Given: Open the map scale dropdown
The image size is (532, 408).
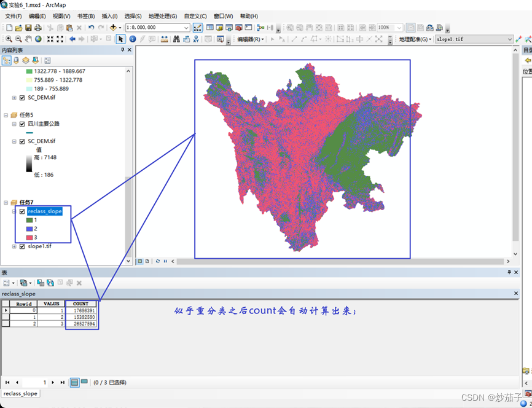Looking at the screenshot, I should click(186, 28).
